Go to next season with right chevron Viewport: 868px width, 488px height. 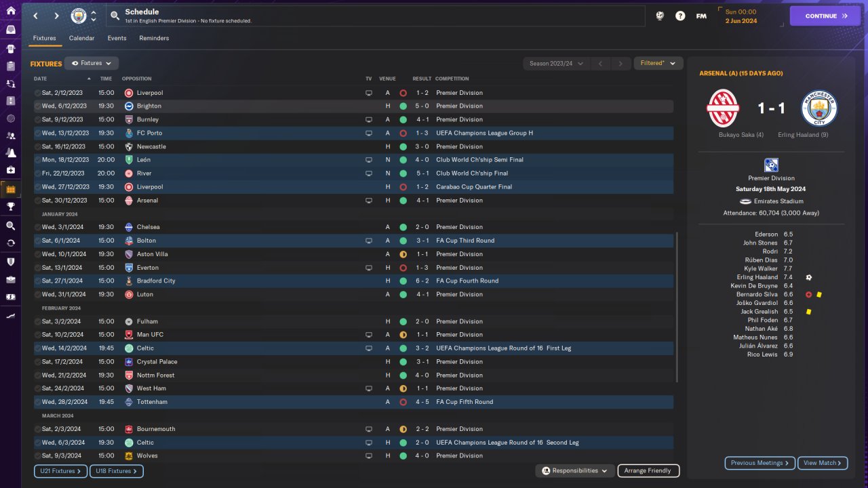pos(620,64)
